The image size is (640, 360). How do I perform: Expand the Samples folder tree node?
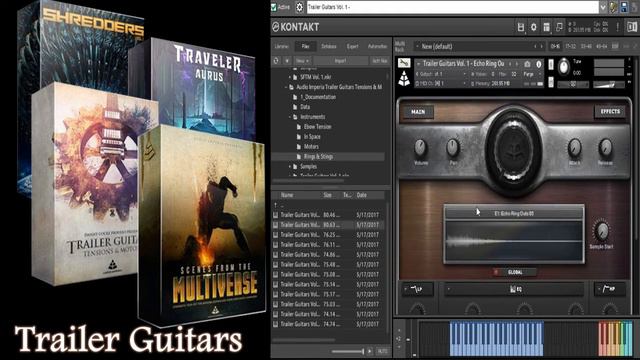pos(291,167)
